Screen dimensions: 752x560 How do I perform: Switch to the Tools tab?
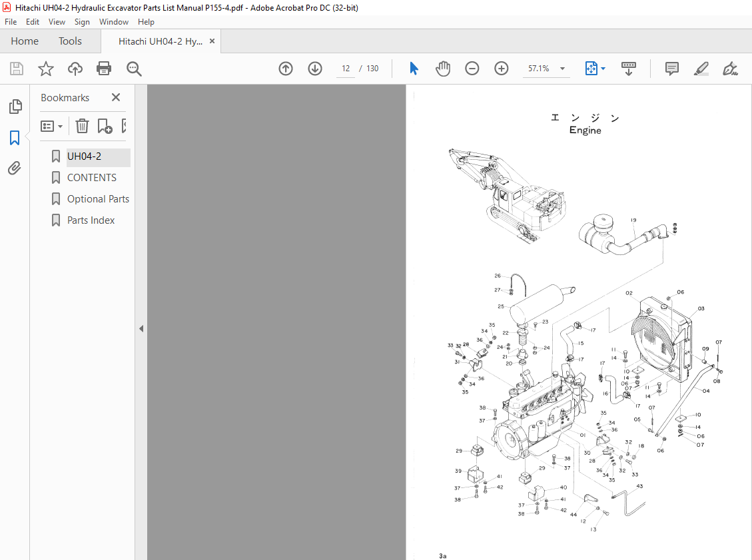(x=70, y=41)
